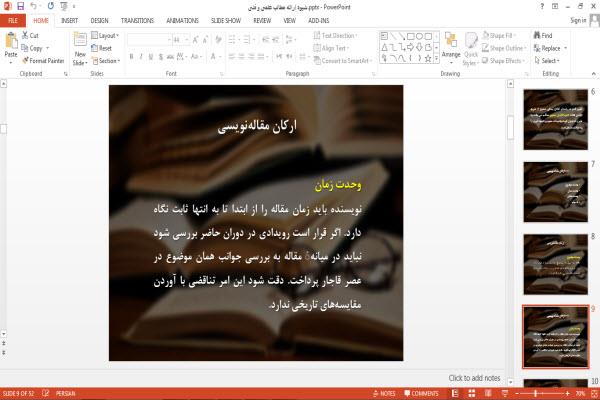Viewport: 600px width, 400px height.
Task: Toggle Italic formatting
Action: point(141,57)
